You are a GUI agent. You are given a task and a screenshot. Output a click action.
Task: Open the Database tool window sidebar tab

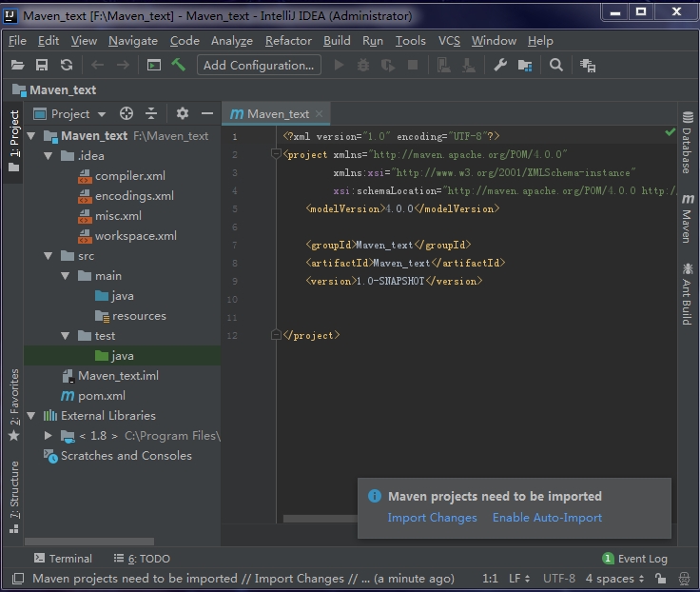(x=688, y=143)
